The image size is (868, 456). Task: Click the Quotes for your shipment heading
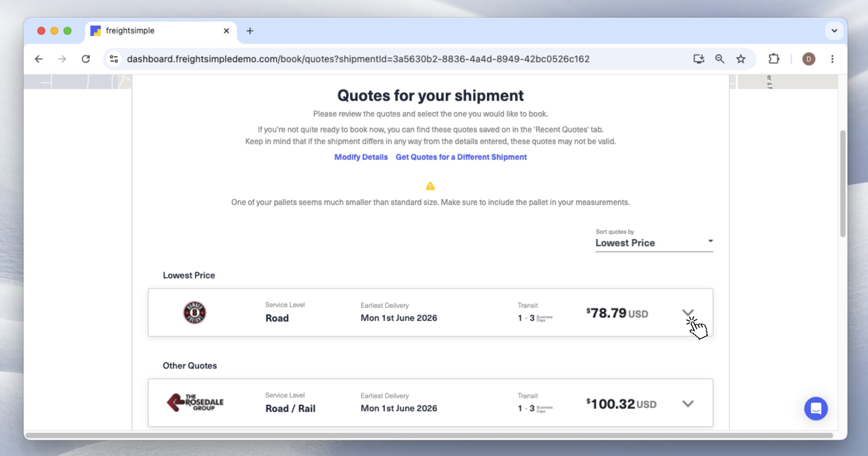click(x=430, y=96)
